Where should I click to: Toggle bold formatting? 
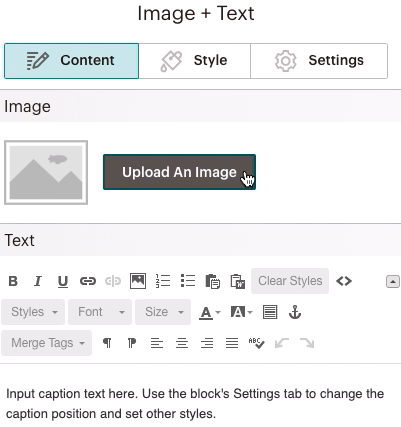point(13,281)
